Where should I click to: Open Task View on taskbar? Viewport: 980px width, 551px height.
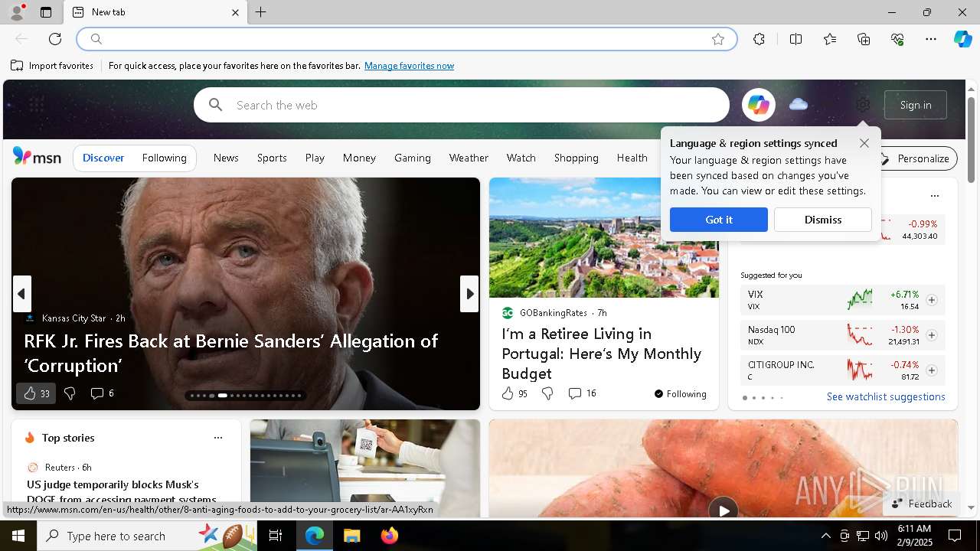coord(276,536)
